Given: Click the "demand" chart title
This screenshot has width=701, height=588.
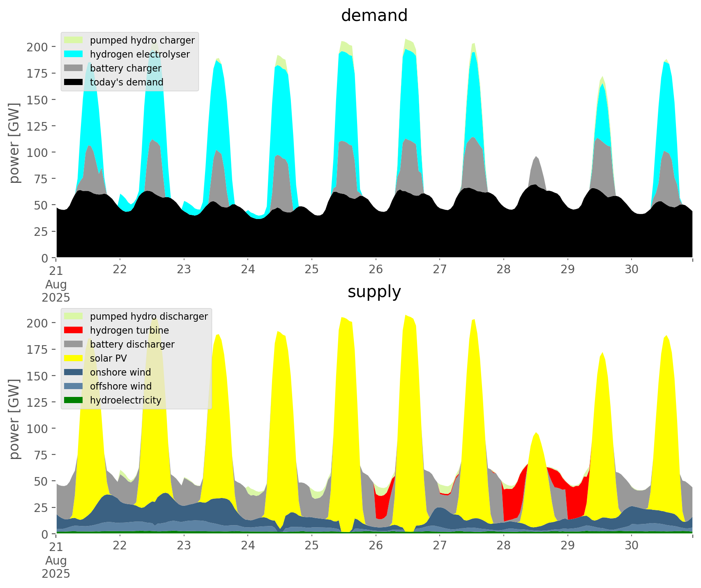Looking at the screenshot, I should coord(374,16).
